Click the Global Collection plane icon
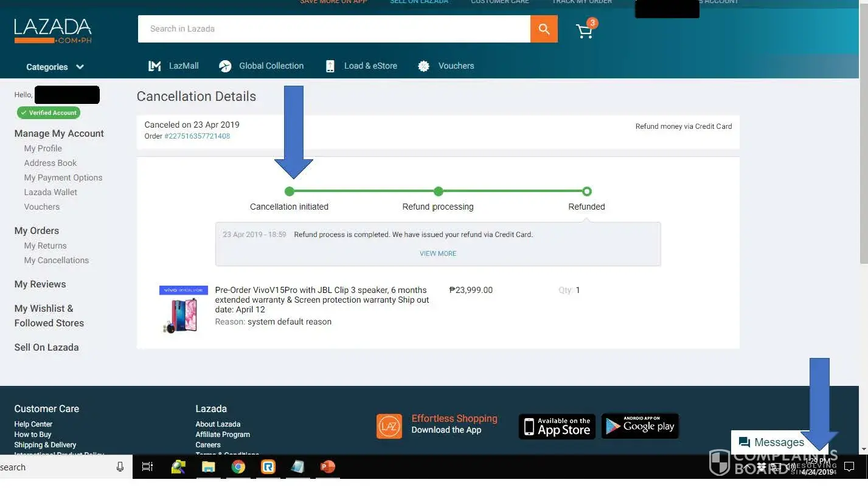The height and width of the screenshot is (488, 868). point(225,66)
